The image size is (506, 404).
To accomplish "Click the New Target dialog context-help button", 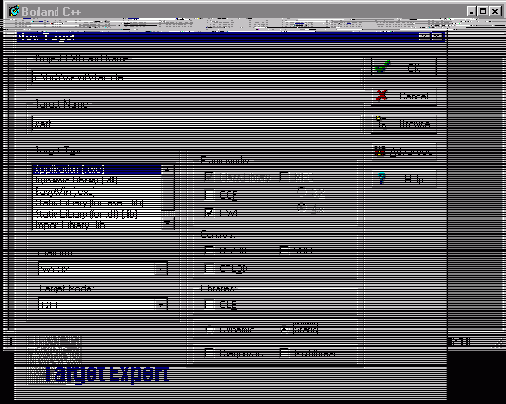I will click(x=425, y=36).
